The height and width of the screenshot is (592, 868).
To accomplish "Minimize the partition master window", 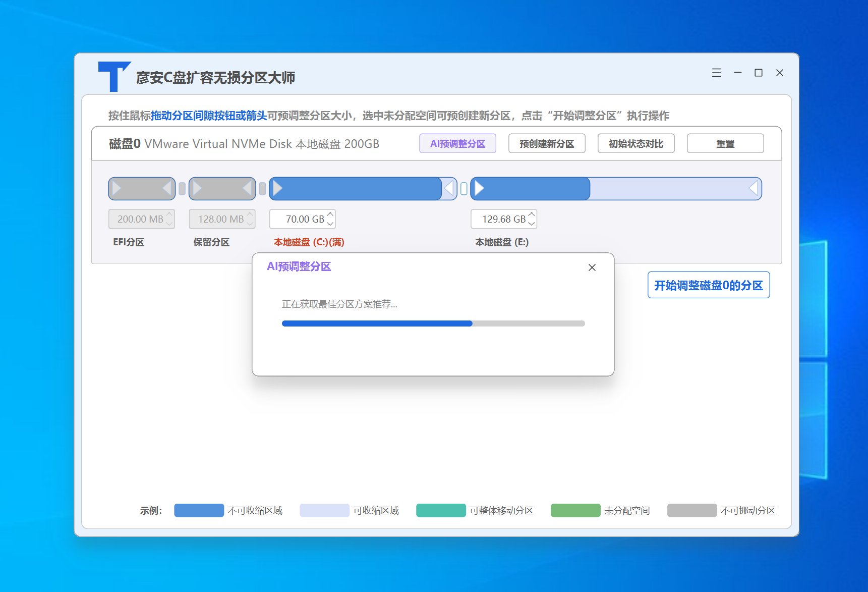I will (x=738, y=73).
